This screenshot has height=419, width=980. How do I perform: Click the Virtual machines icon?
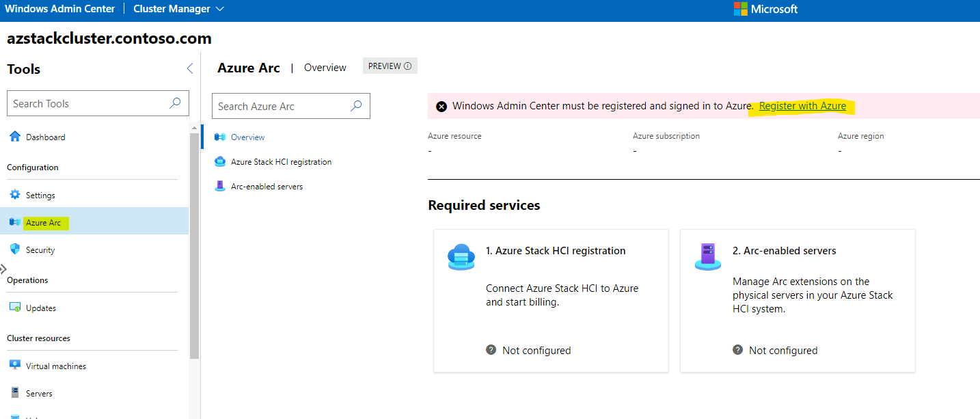15,366
